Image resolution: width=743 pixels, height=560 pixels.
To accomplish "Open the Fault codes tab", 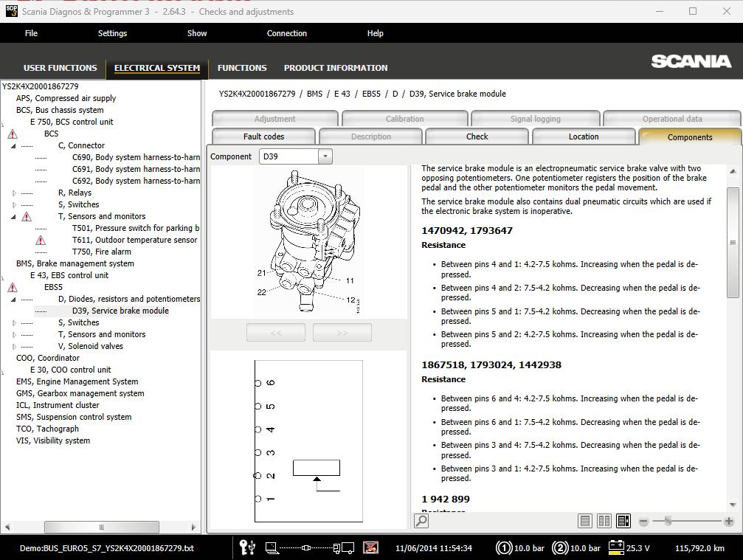I will coord(263,136).
